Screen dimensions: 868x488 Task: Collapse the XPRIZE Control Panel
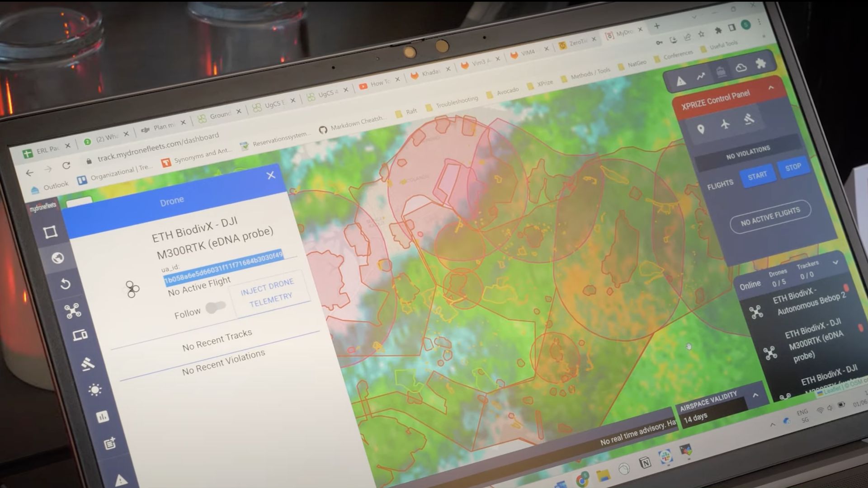(x=771, y=87)
